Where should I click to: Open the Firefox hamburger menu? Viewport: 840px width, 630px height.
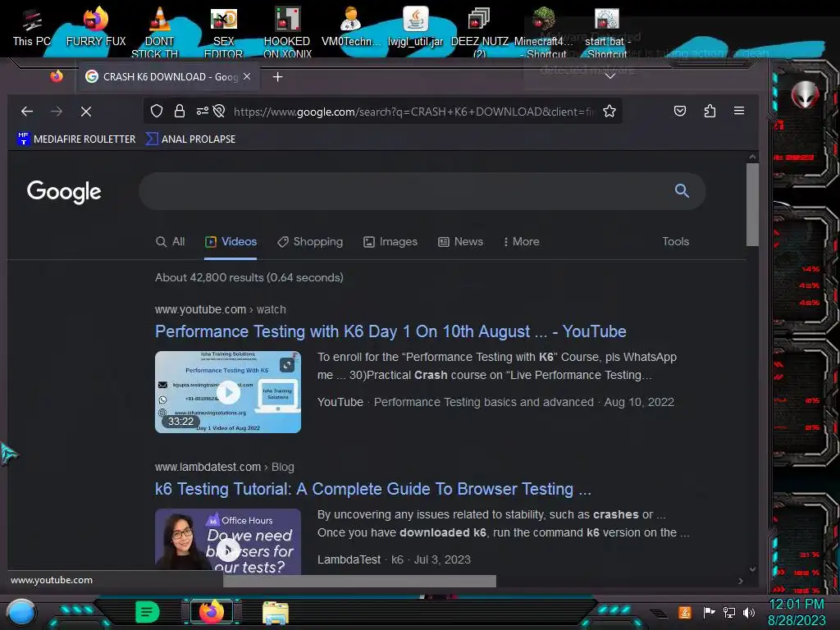739,111
